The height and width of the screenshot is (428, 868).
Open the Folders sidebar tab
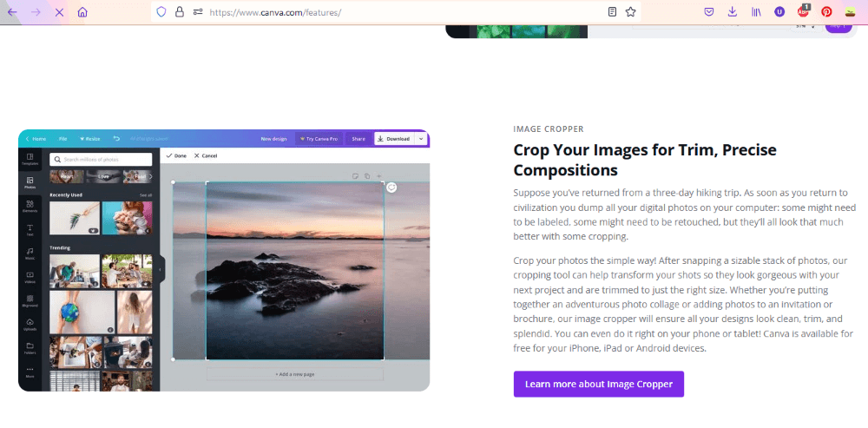[30, 348]
